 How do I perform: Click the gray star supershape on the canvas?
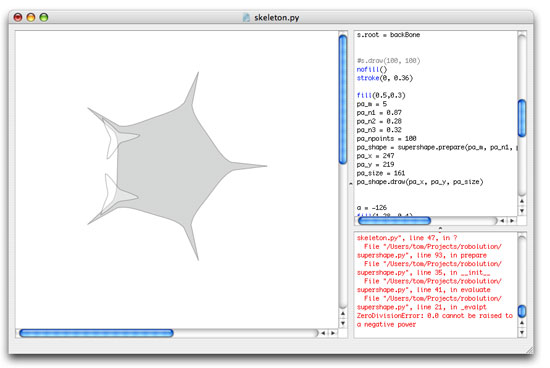[x=168, y=165]
